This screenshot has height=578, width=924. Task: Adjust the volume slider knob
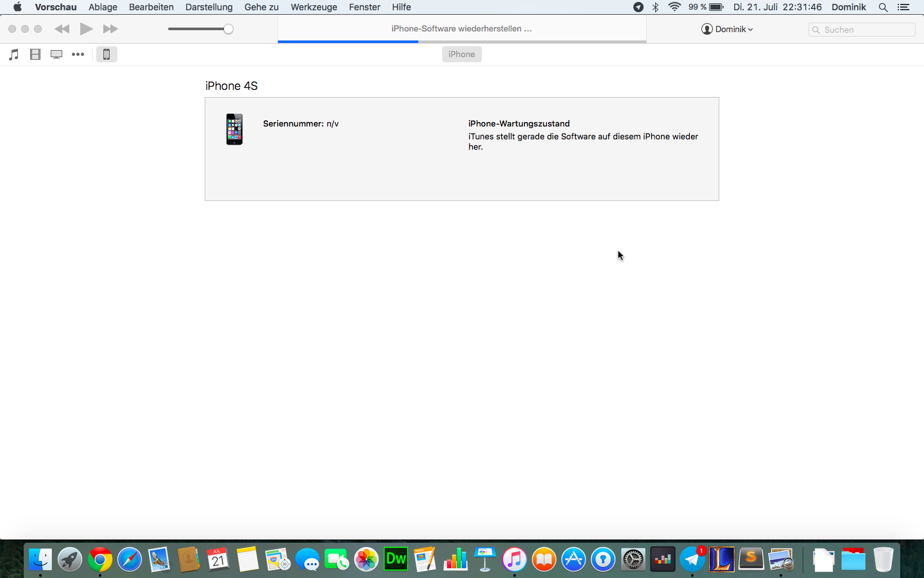pyautogui.click(x=228, y=29)
